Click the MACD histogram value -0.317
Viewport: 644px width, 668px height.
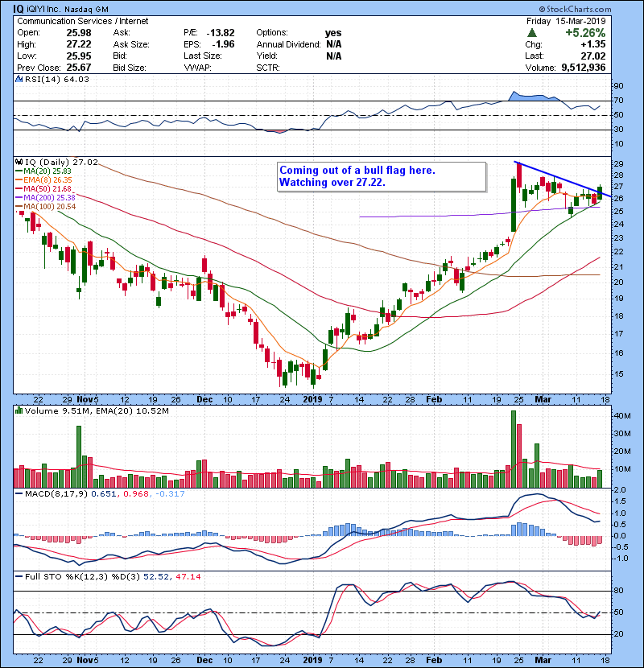(x=170, y=494)
